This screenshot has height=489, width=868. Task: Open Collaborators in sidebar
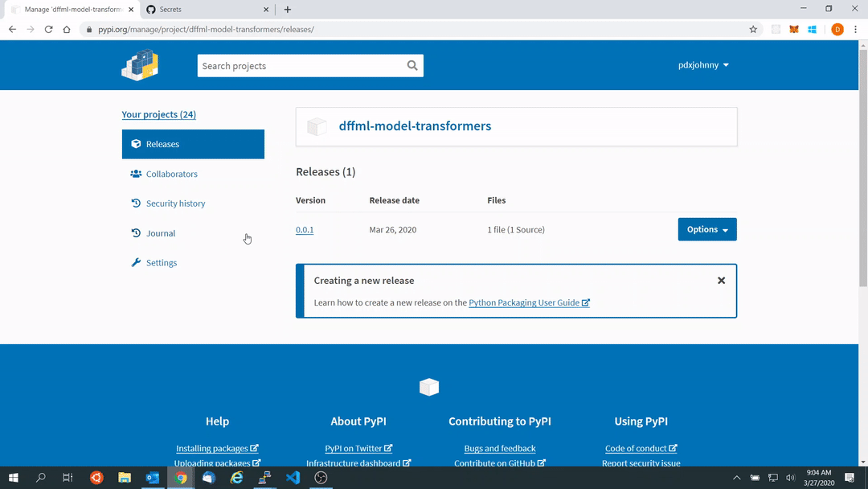172,174
